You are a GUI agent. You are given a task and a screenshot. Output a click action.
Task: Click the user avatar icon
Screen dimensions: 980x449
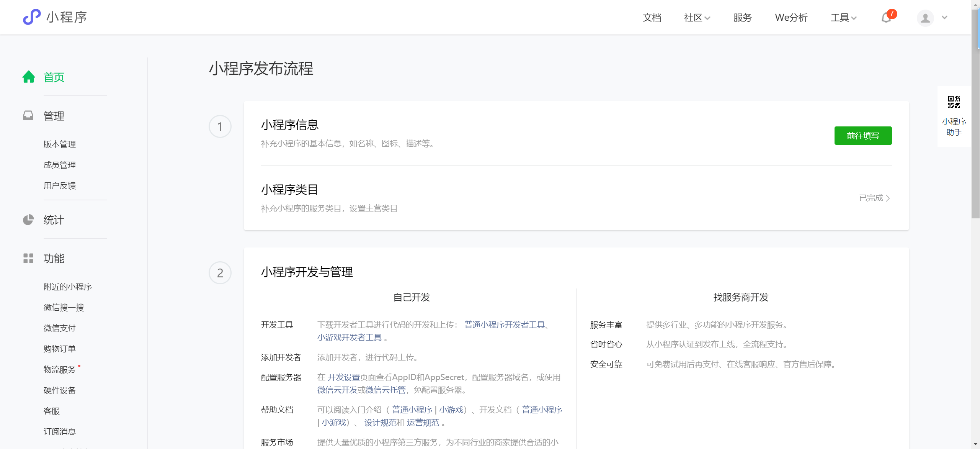(925, 18)
